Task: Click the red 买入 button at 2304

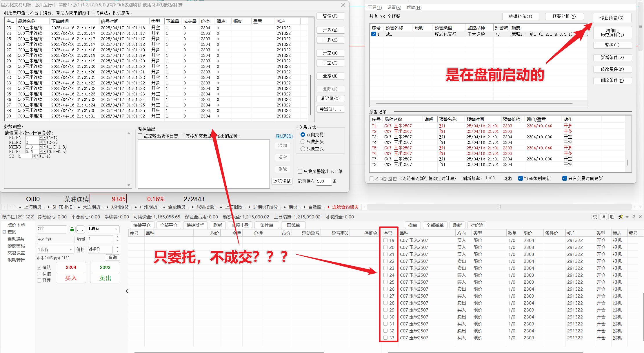Action: pyautogui.click(x=71, y=273)
